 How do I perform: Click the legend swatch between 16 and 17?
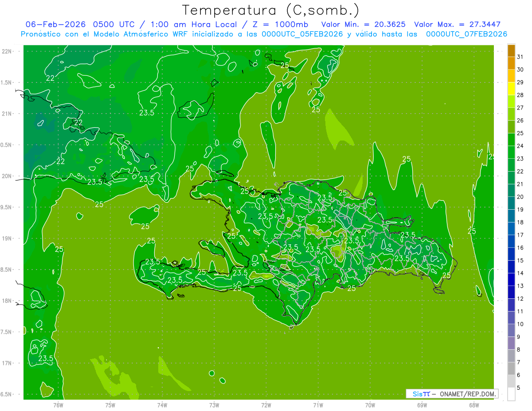coord(511,241)
